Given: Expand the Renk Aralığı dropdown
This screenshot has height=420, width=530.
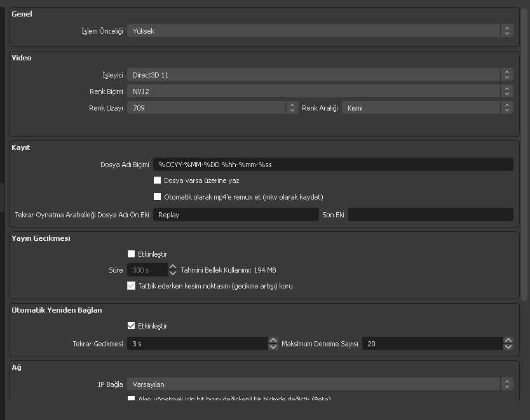Looking at the screenshot, I should pyautogui.click(x=427, y=108).
